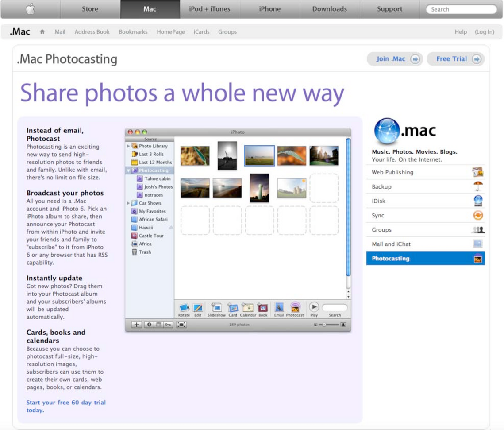Select the My Favorites album
The width and height of the screenshot is (504, 430).
tap(149, 211)
